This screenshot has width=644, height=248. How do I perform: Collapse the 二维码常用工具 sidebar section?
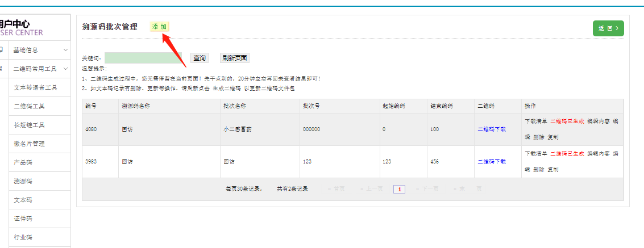tap(40, 69)
